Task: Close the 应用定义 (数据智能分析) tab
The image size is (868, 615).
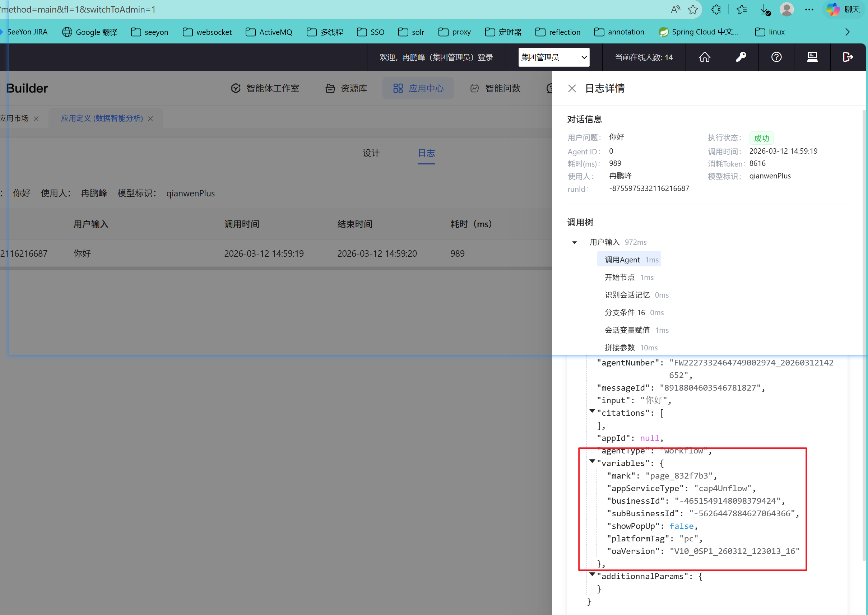Action: [x=150, y=119]
